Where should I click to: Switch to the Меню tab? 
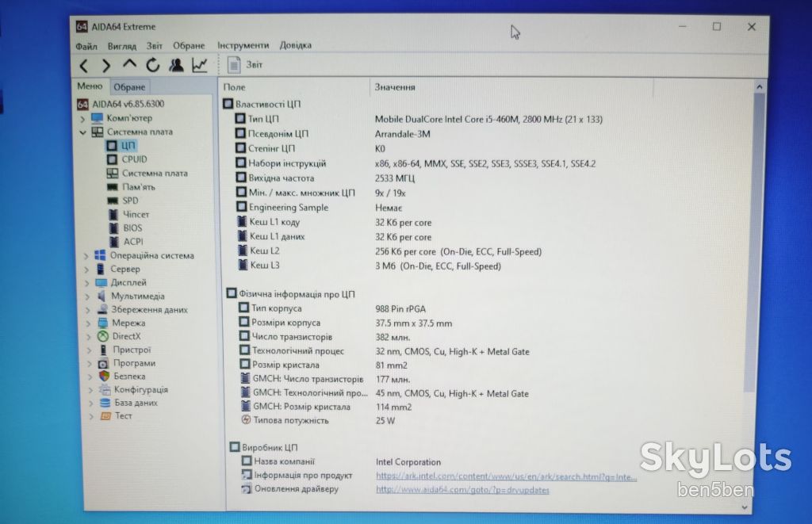click(90, 86)
